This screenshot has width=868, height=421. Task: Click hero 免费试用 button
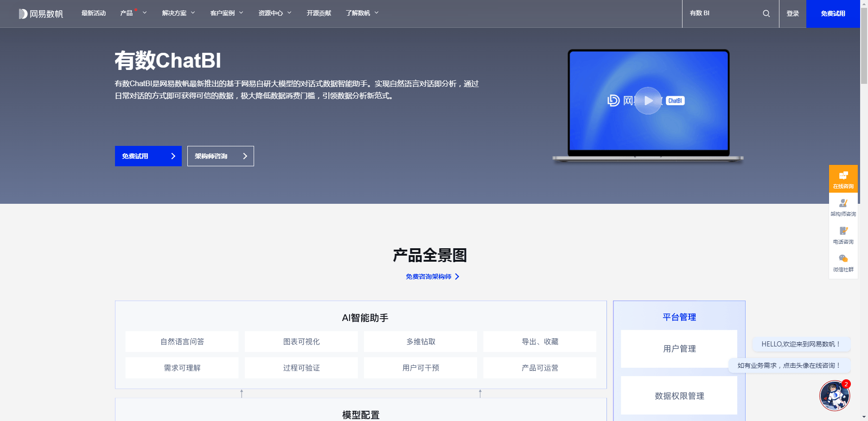tap(148, 156)
